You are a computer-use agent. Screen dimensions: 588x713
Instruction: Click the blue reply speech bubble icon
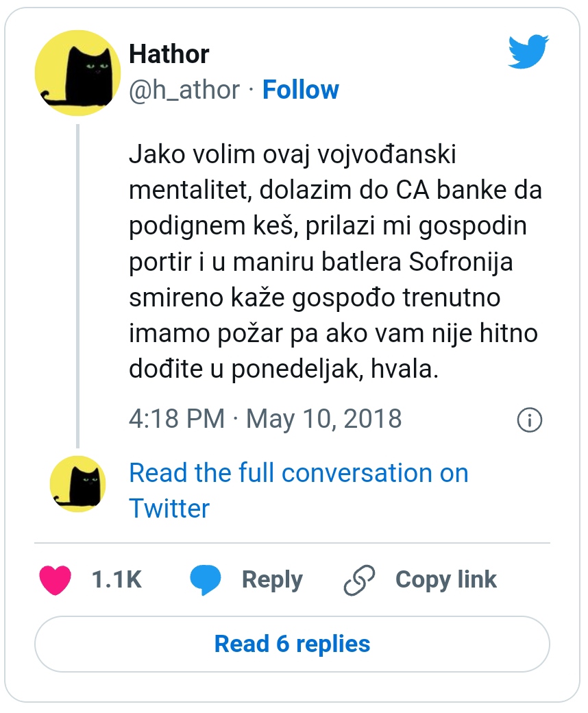(205, 581)
